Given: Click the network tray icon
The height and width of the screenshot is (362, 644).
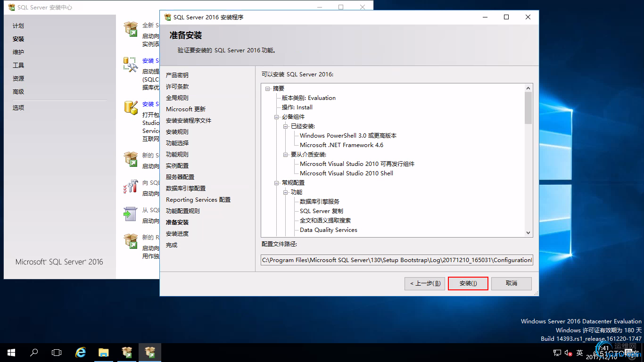Looking at the screenshot, I should (x=557, y=353).
